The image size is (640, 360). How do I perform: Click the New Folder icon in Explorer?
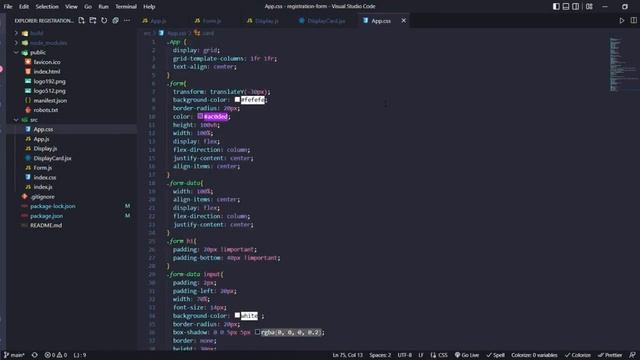[x=93, y=20]
